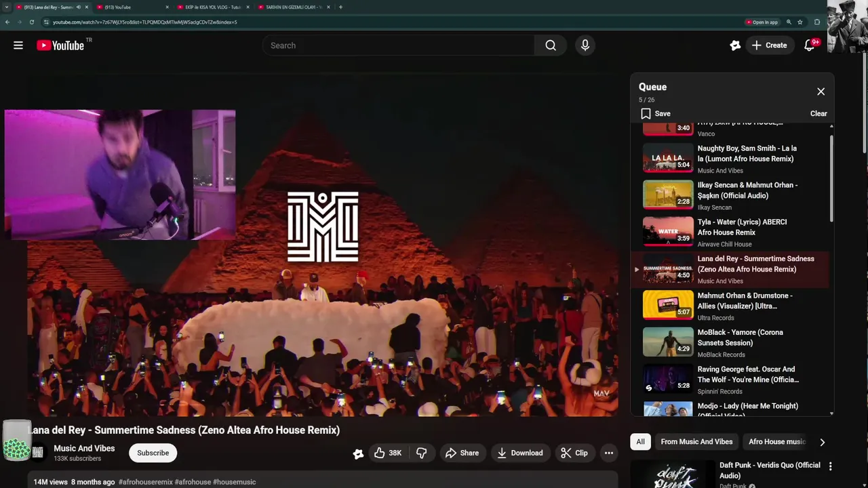Close the '(913) YouTube' tab
868x488 pixels.
click(167, 7)
